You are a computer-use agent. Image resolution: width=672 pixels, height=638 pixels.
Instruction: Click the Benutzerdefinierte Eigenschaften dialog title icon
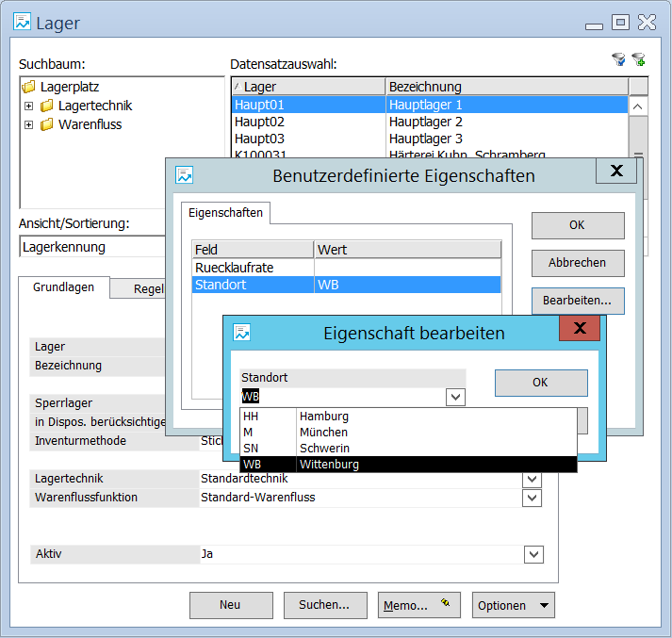(x=185, y=175)
